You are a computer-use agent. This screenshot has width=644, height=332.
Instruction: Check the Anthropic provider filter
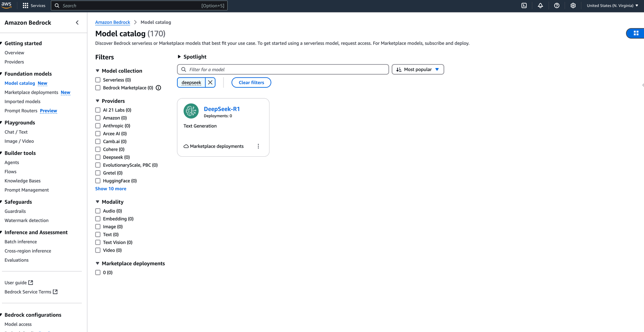pos(98,126)
